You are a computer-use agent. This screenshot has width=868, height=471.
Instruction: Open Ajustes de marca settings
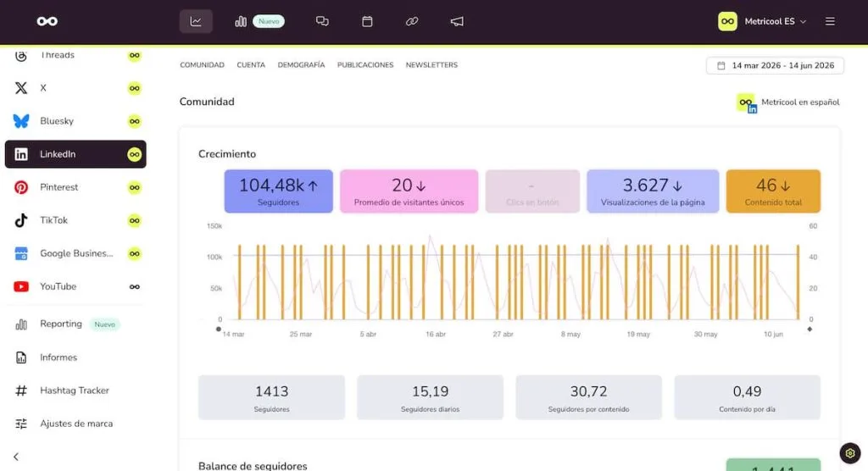tap(75, 424)
